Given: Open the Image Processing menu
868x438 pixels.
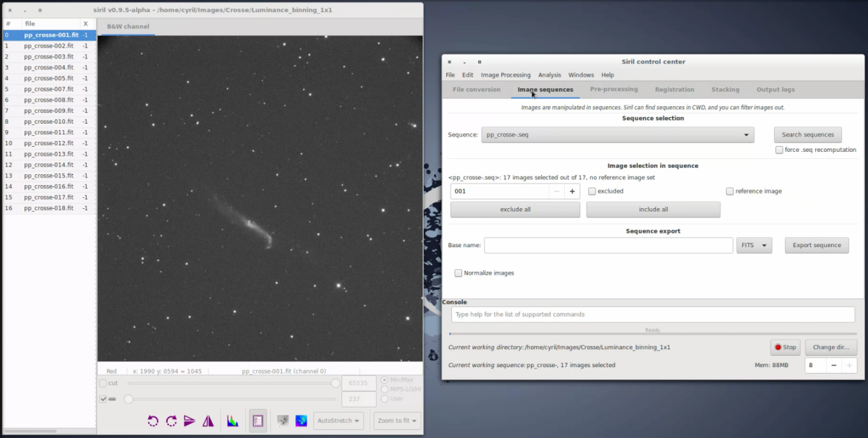Looking at the screenshot, I should click(506, 75).
